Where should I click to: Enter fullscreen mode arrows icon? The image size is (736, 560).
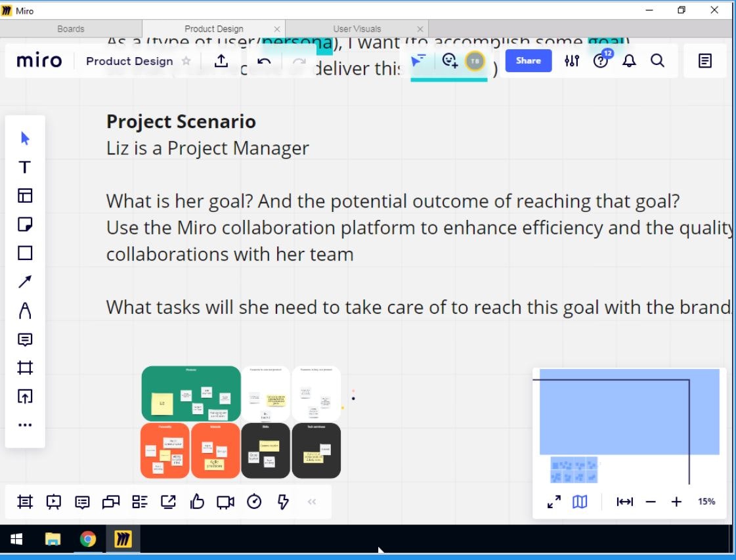[x=554, y=502]
